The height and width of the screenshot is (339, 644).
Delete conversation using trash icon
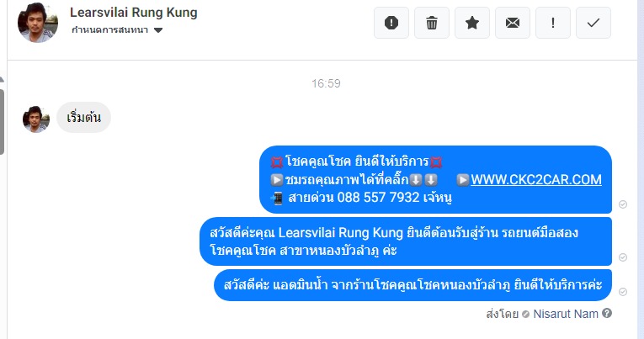coord(431,23)
